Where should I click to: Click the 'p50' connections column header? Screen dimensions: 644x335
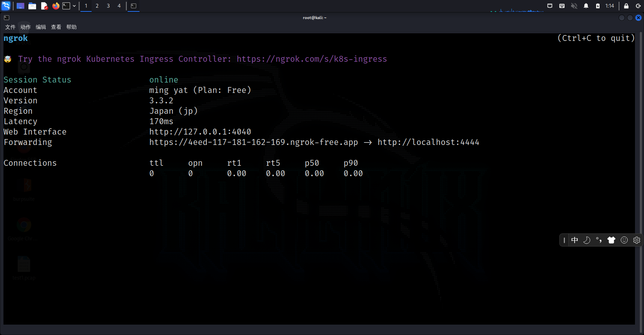(x=312, y=163)
